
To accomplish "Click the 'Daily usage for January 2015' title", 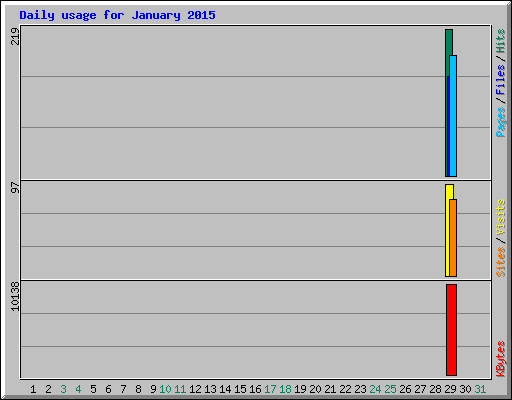I will click(117, 15).
